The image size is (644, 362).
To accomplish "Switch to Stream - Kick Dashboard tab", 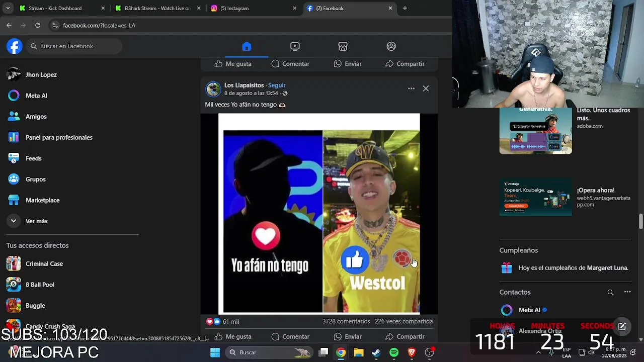I will click(x=62, y=8).
